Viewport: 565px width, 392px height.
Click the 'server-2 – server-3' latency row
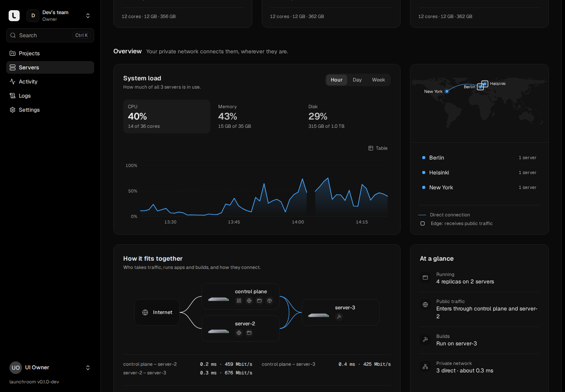tap(188, 373)
